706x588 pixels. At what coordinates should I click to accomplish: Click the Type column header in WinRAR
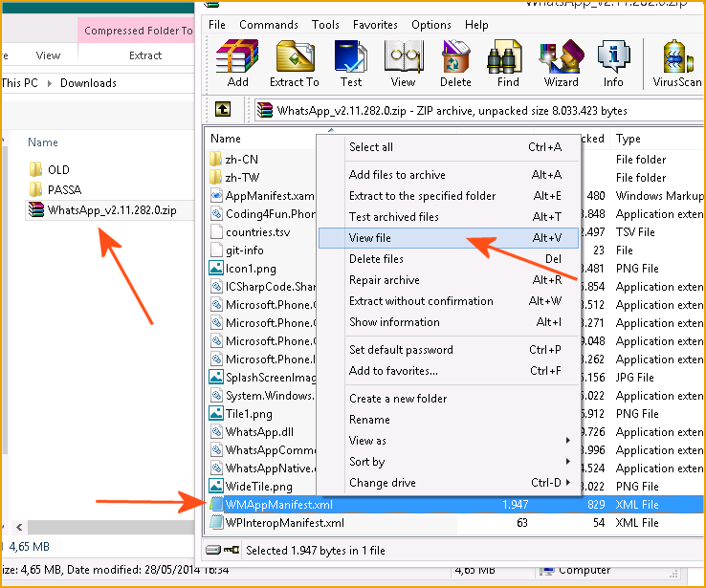coord(629,139)
